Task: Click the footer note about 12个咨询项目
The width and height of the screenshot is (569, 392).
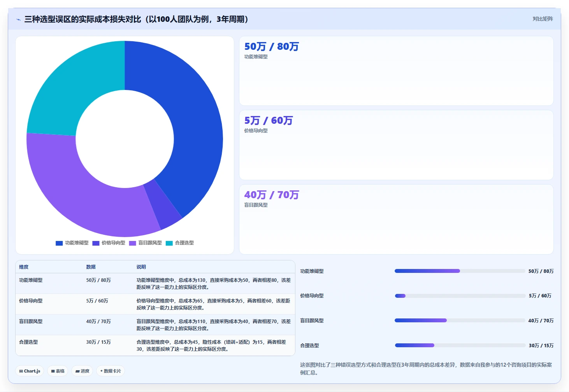Action: (426, 369)
